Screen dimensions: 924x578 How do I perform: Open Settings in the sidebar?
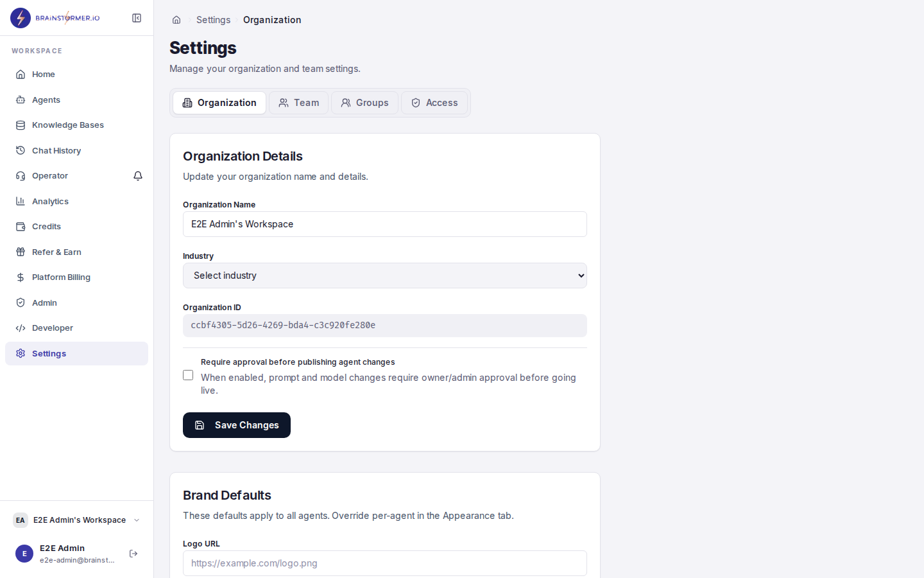[76, 354]
